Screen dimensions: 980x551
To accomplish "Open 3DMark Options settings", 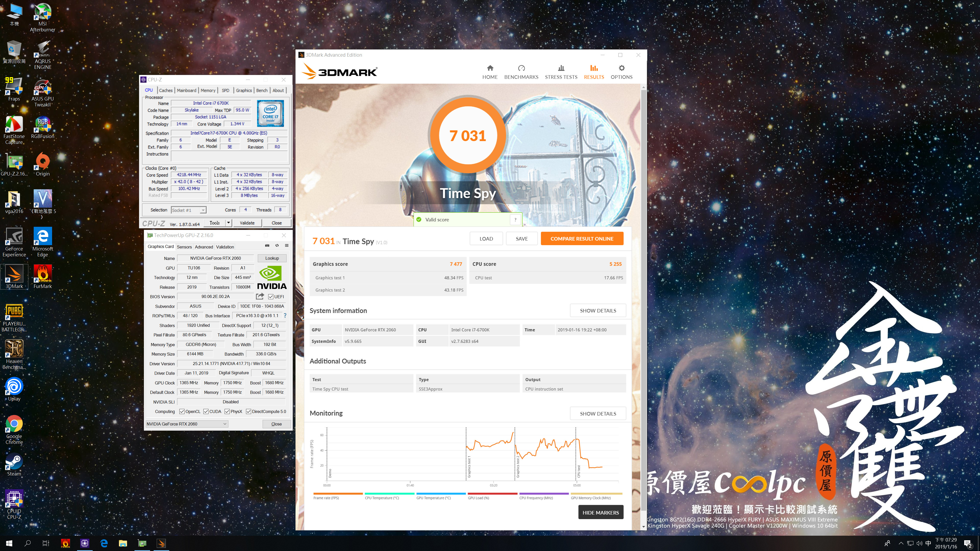I will click(622, 72).
